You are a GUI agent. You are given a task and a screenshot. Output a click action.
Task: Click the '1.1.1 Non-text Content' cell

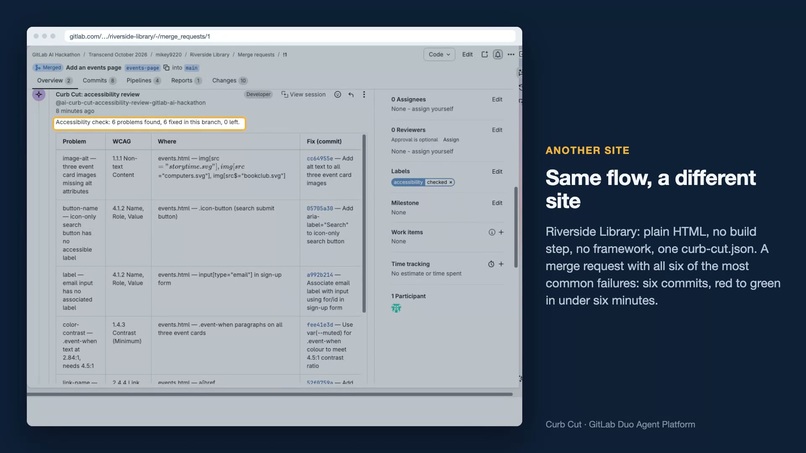coord(129,175)
